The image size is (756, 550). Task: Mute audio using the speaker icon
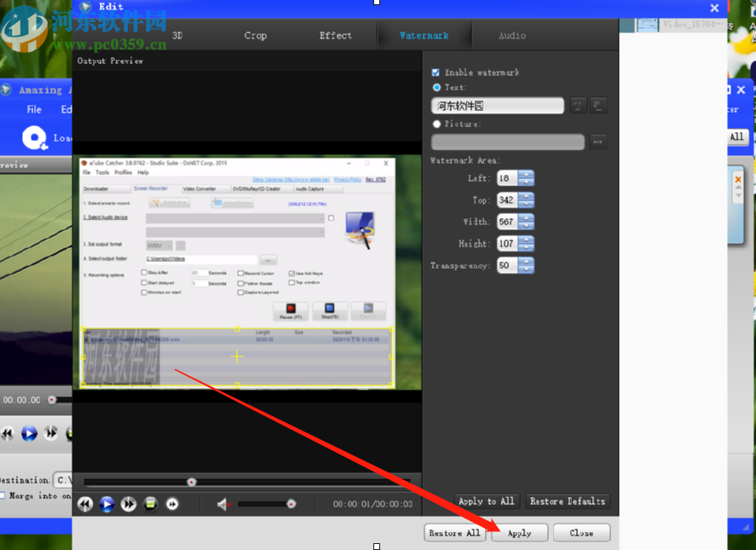click(223, 504)
